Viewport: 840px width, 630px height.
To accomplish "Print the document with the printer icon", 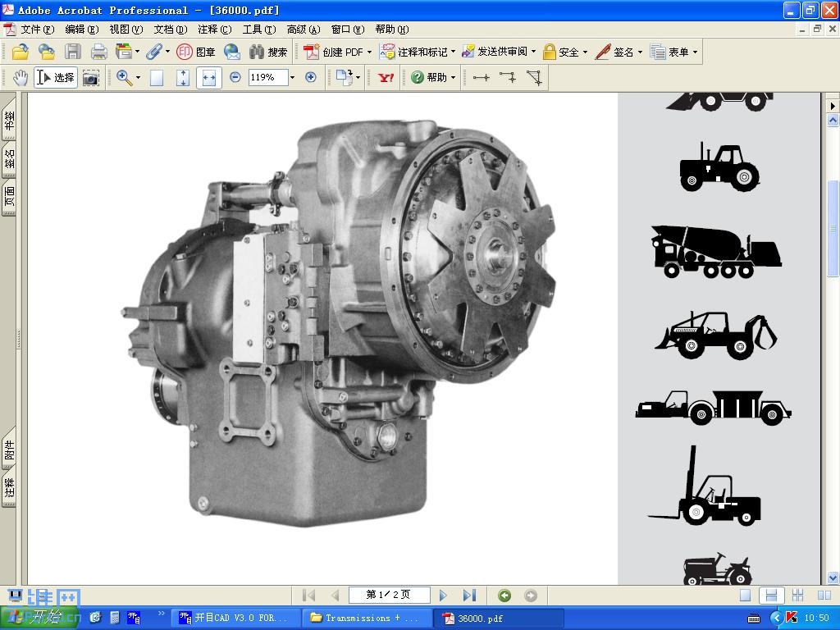I will pyautogui.click(x=98, y=52).
